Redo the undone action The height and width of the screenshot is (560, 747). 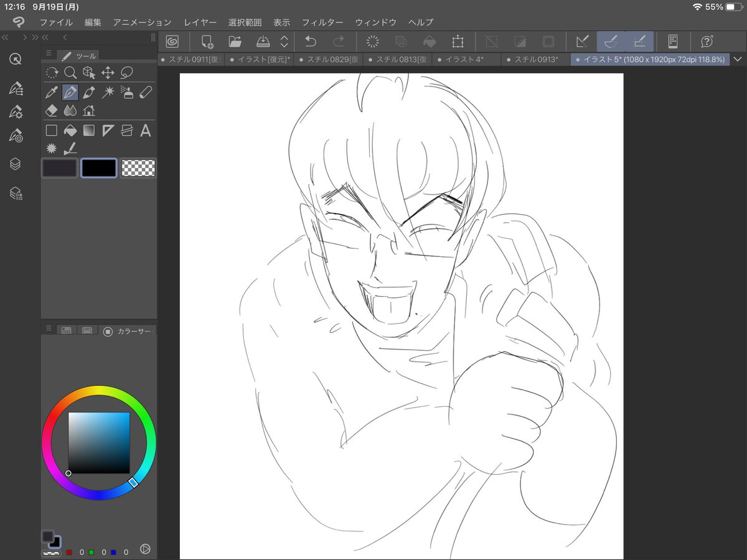click(x=339, y=42)
